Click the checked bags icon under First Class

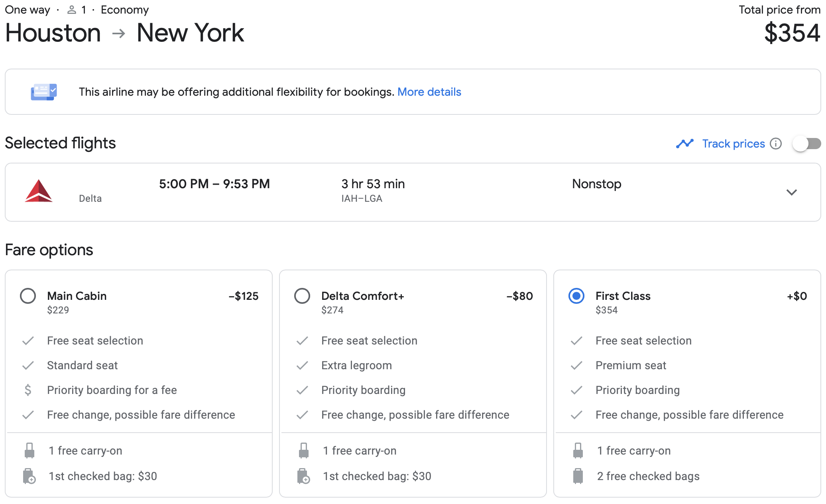[x=577, y=476]
